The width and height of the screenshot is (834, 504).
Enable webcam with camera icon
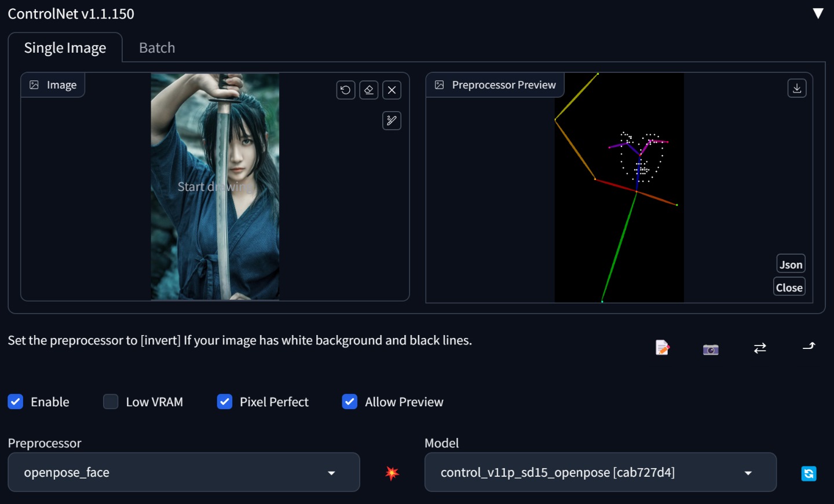click(711, 349)
